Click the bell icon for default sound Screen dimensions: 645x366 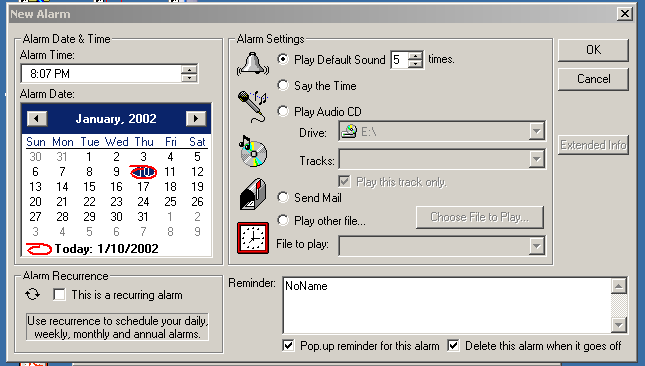(253, 64)
